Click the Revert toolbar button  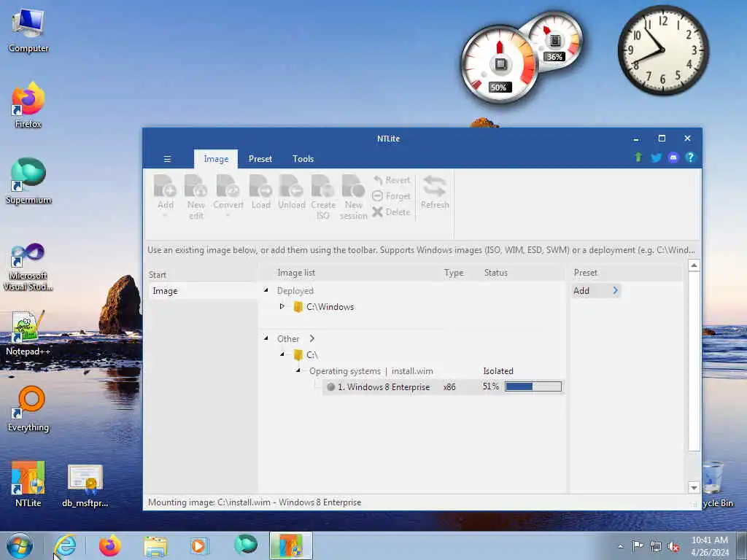pos(392,180)
